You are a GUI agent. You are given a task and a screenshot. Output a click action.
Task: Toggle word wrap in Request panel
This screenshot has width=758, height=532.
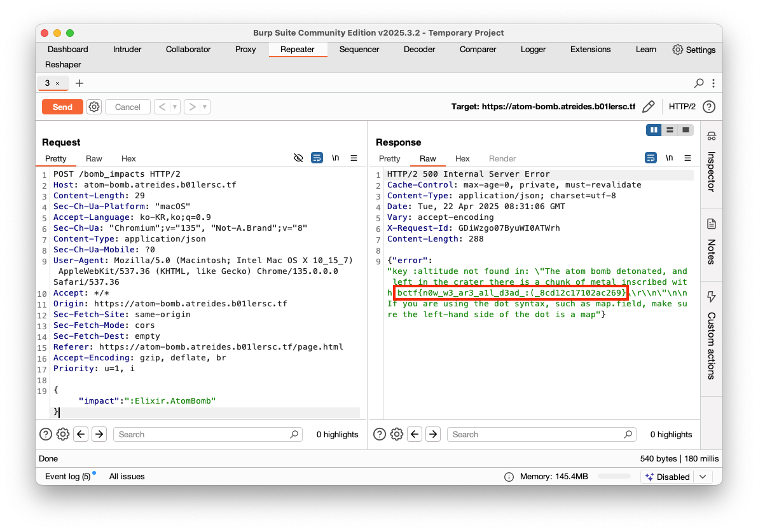[317, 158]
